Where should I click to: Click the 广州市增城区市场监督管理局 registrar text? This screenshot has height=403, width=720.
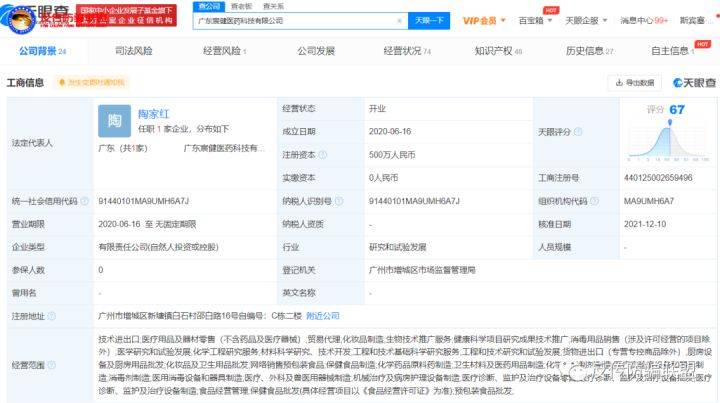422,270
